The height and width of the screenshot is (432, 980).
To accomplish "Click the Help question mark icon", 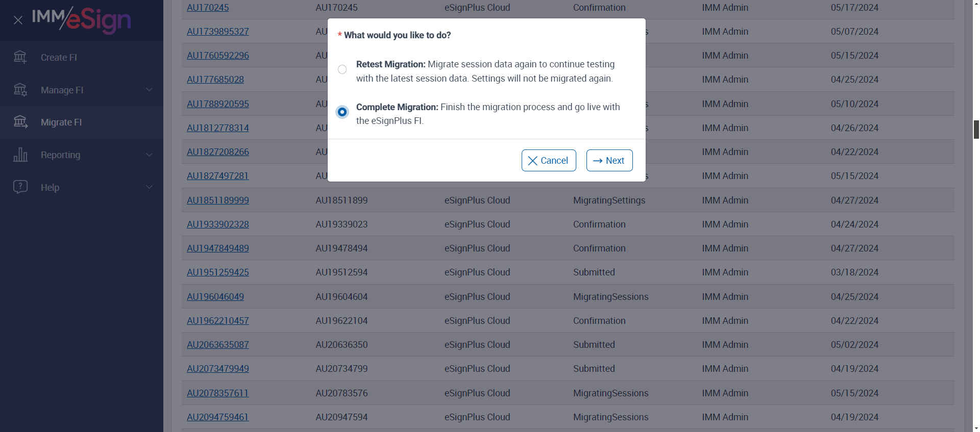I will coord(20,187).
